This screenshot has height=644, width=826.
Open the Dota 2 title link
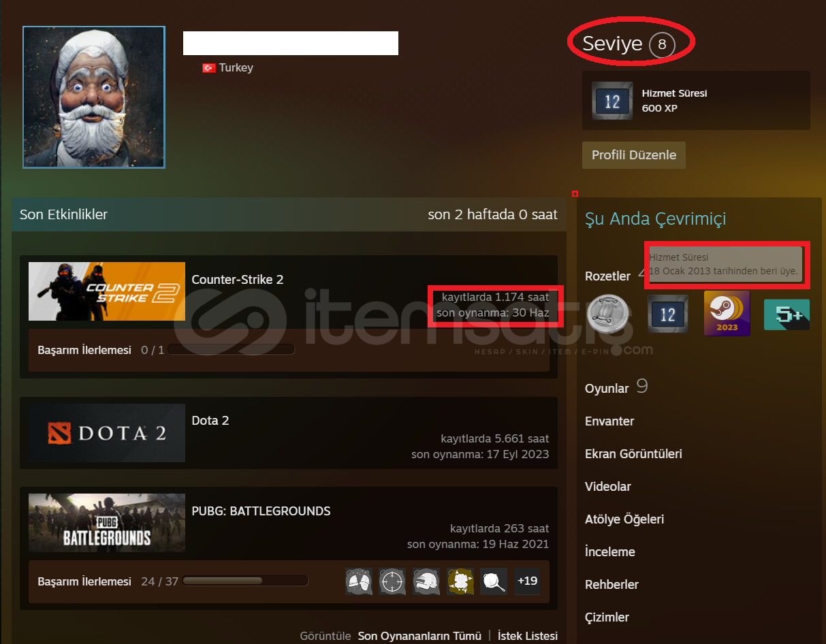tap(210, 421)
